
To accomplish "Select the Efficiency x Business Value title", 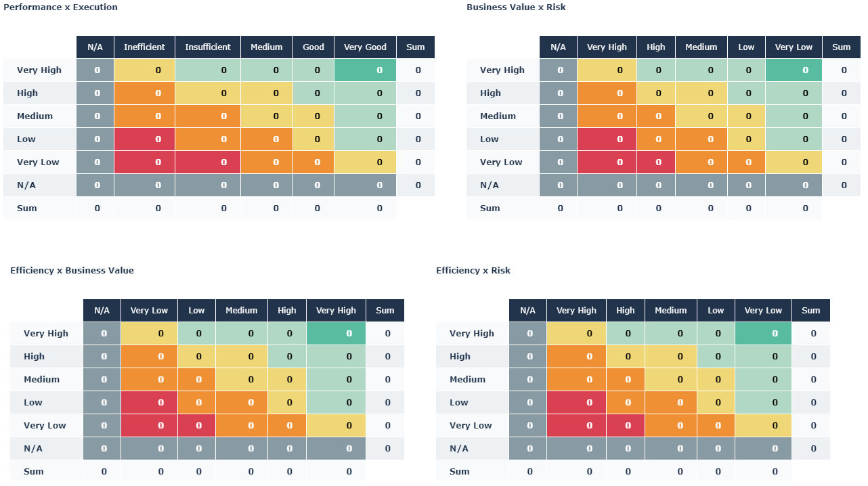I will (x=72, y=271).
